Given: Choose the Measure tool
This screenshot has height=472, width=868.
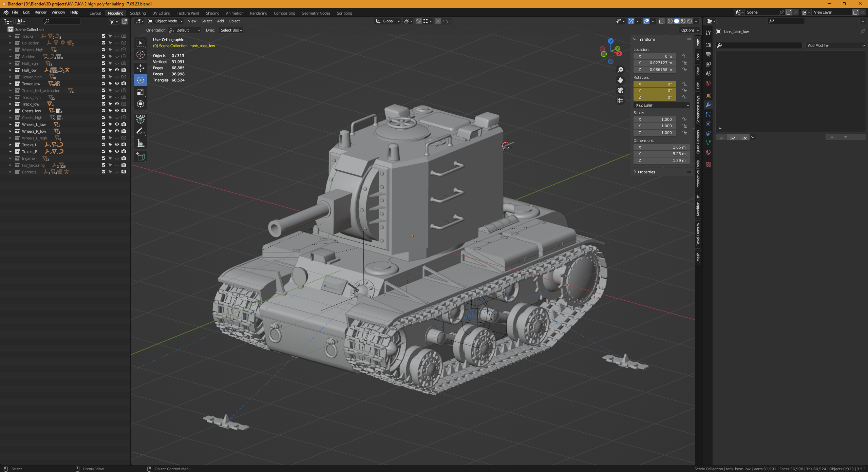Looking at the screenshot, I should coord(140,144).
